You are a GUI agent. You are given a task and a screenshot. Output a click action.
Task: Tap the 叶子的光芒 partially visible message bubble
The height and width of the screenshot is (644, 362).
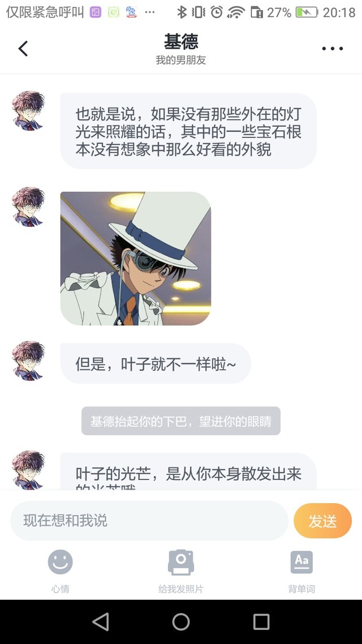188,471
